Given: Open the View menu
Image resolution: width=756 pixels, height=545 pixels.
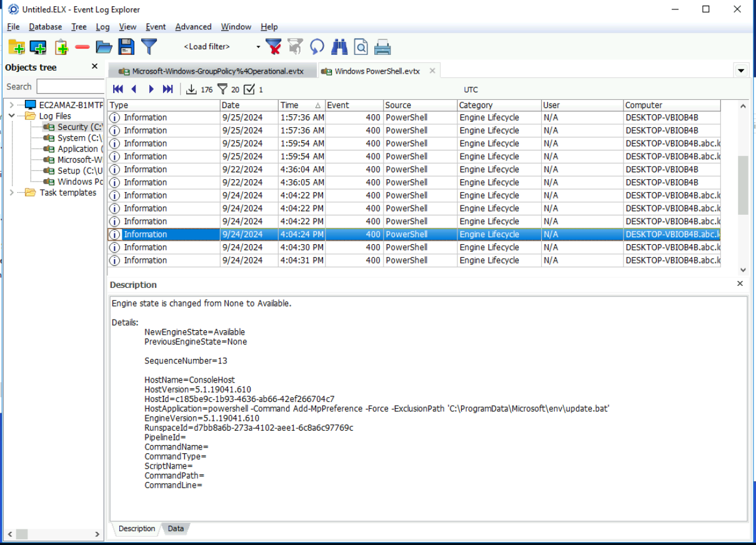Looking at the screenshot, I should 127,27.
